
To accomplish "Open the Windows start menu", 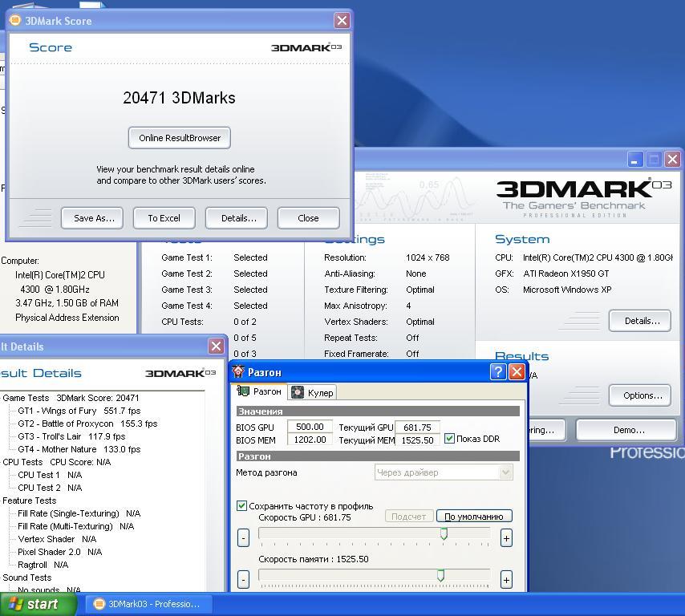I will click(x=38, y=604).
